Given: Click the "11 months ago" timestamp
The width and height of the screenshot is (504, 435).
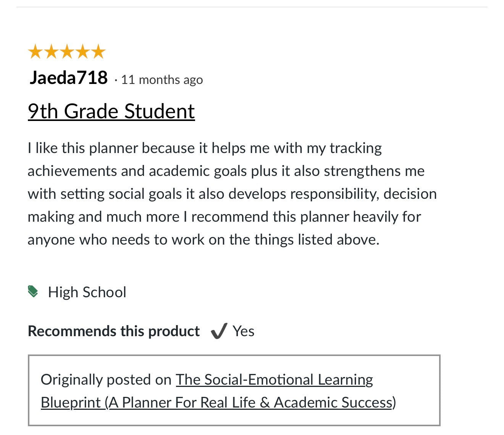Looking at the screenshot, I should click(162, 80).
